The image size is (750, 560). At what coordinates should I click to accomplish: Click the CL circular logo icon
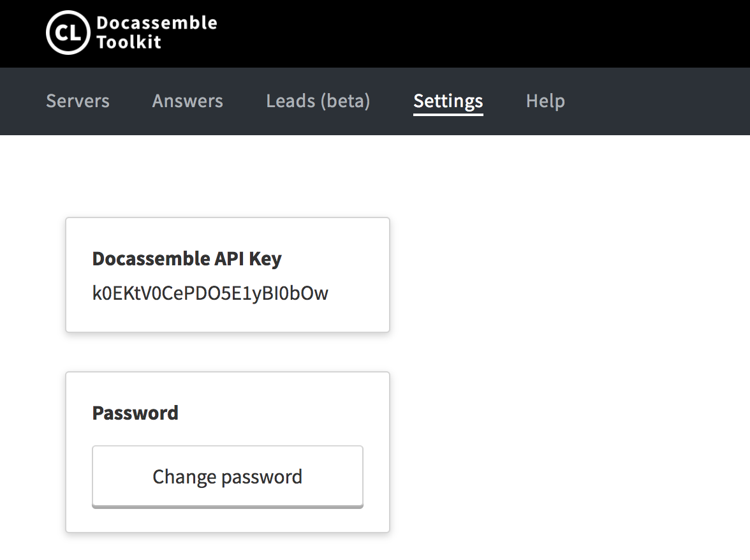coord(68,33)
